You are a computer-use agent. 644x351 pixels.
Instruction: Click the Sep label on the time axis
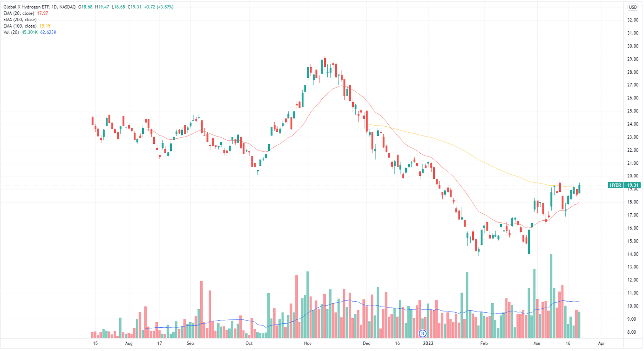click(190, 343)
